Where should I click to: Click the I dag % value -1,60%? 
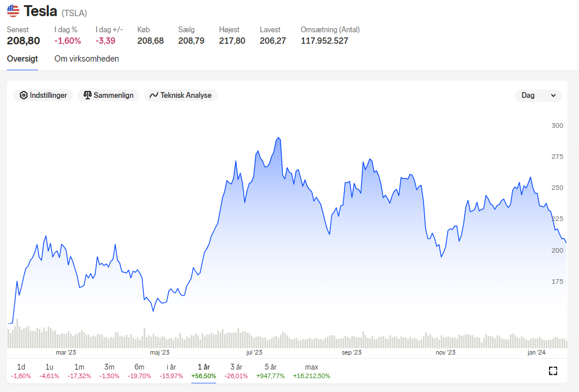(67, 41)
